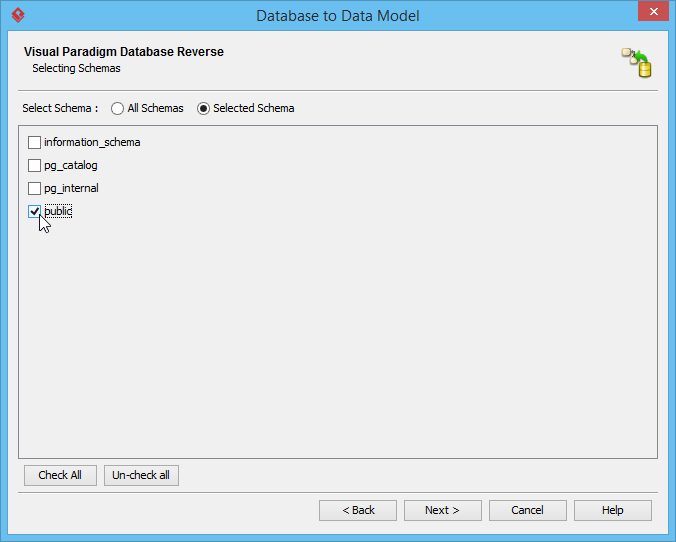The height and width of the screenshot is (542, 676).
Task: Click the information_schema label text
Action: point(92,142)
